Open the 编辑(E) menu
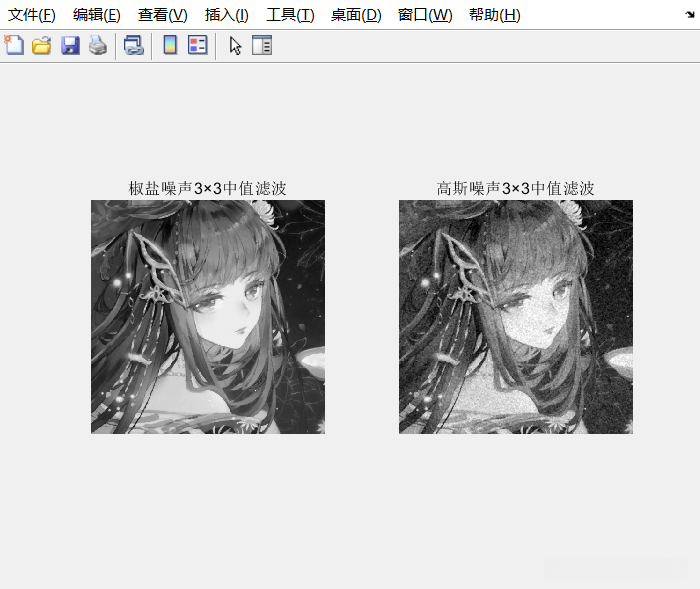This screenshot has height=589, width=700. [97, 15]
